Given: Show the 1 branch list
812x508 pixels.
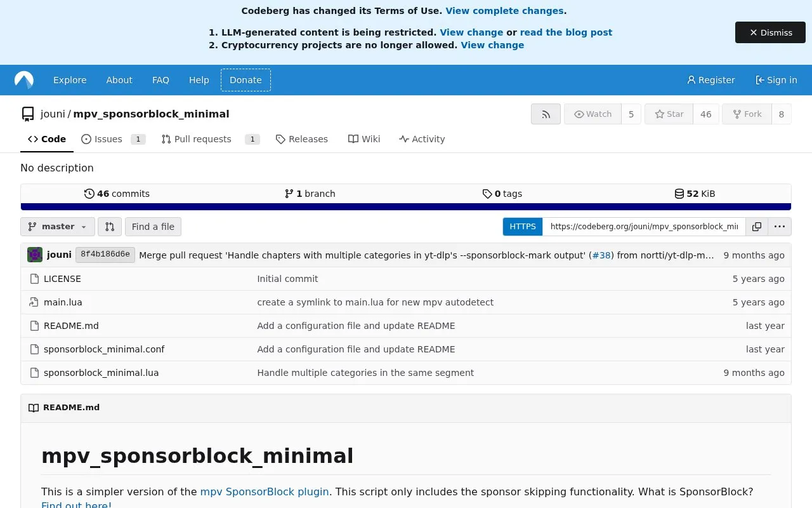Looking at the screenshot, I should (x=310, y=194).
